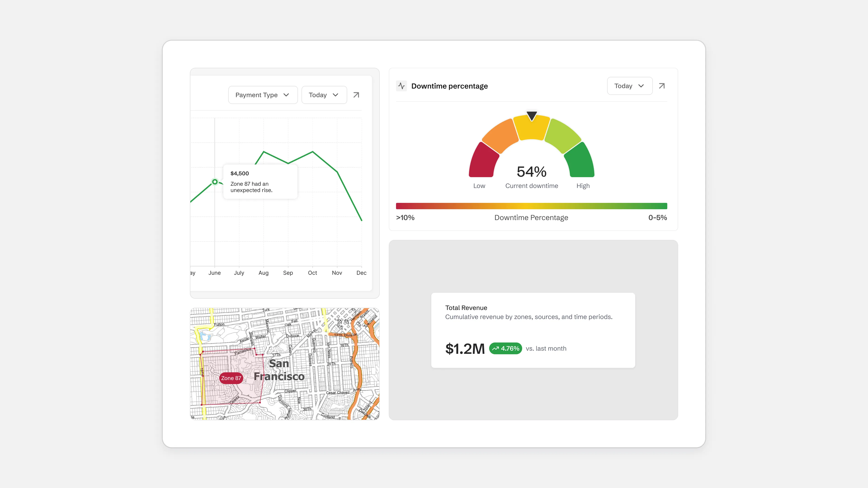Click the 0-5% label under the gradient bar
Image resolution: width=868 pixels, height=488 pixels.
click(x=658, y=218)
